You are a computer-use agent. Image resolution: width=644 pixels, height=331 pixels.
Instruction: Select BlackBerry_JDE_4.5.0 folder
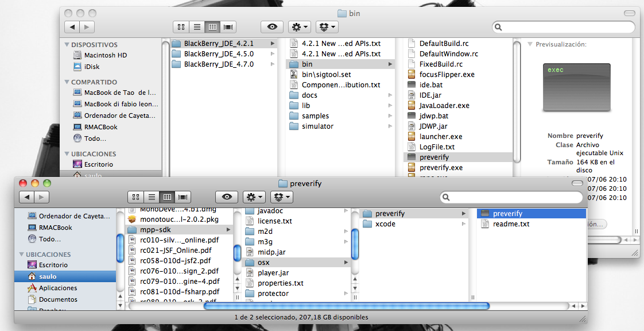224,54
